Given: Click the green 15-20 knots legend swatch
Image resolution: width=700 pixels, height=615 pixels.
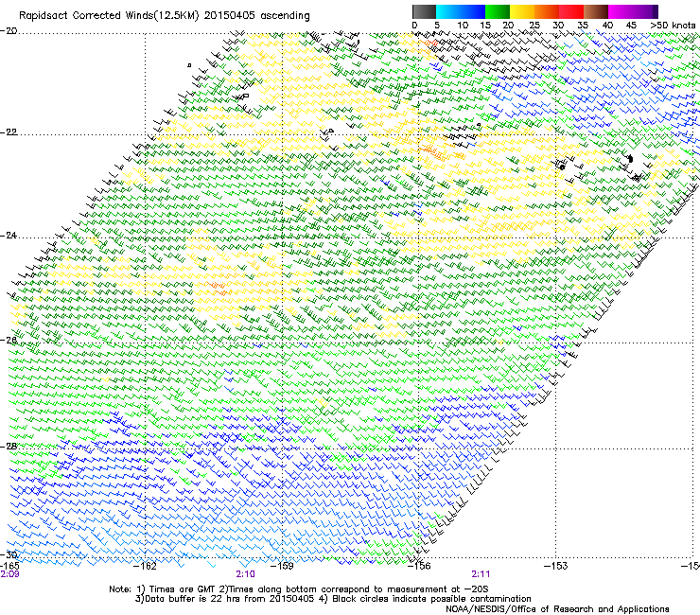Looking at the screenshot, I should coord(498,11).
